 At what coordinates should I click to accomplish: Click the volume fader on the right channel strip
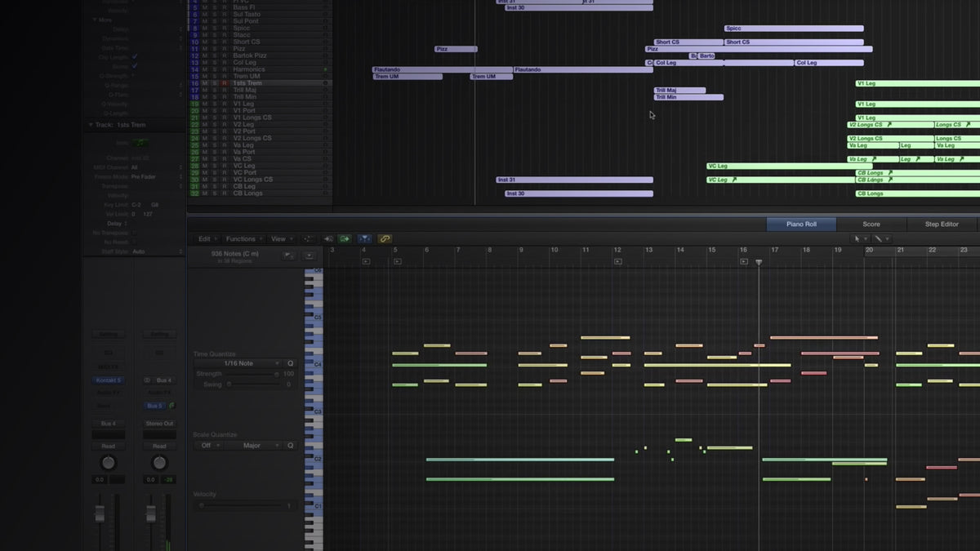tap(151, 513)
